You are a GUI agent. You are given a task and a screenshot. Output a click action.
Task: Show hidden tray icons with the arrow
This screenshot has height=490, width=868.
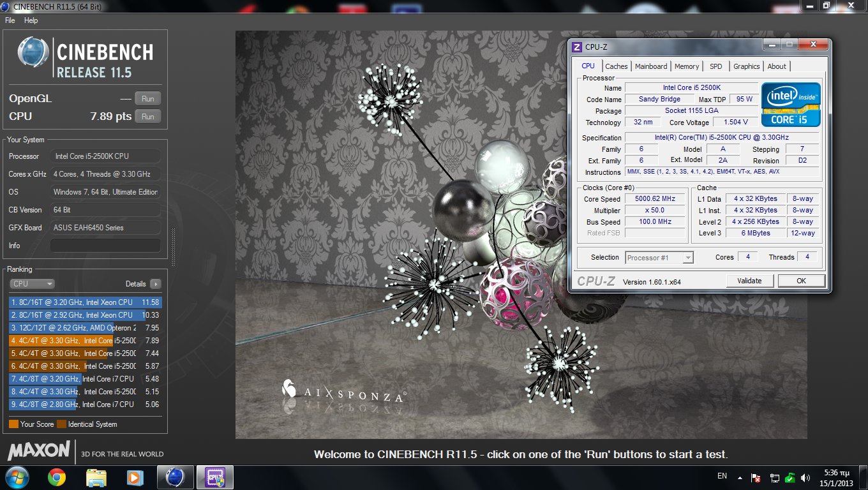(739, 477)
